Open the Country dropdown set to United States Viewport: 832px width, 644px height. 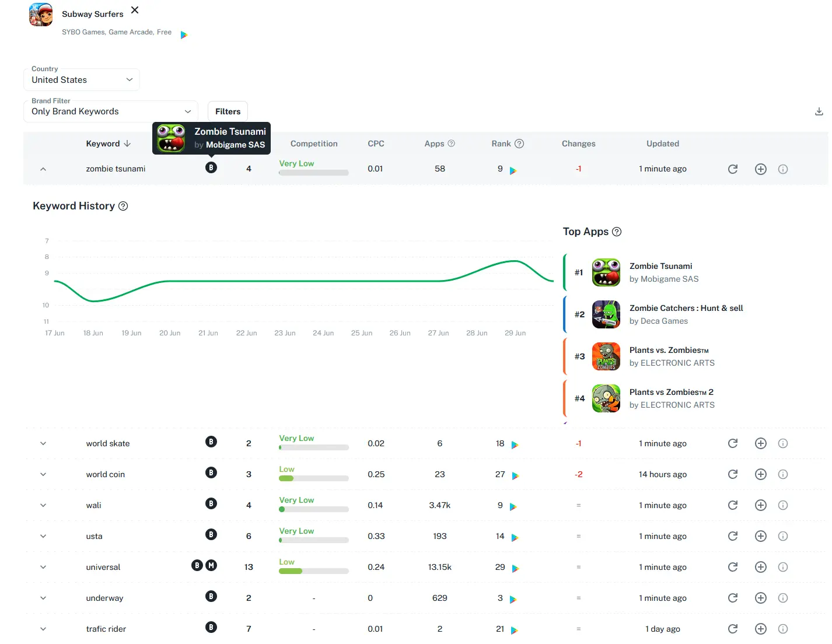click(x=82, y=80)
